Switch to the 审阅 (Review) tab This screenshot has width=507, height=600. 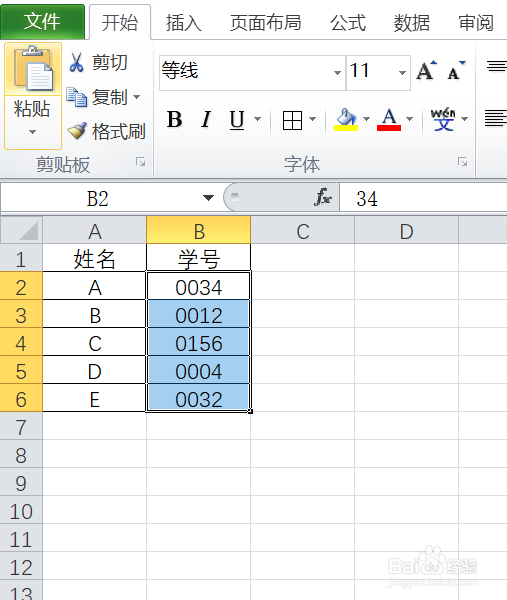476,23
